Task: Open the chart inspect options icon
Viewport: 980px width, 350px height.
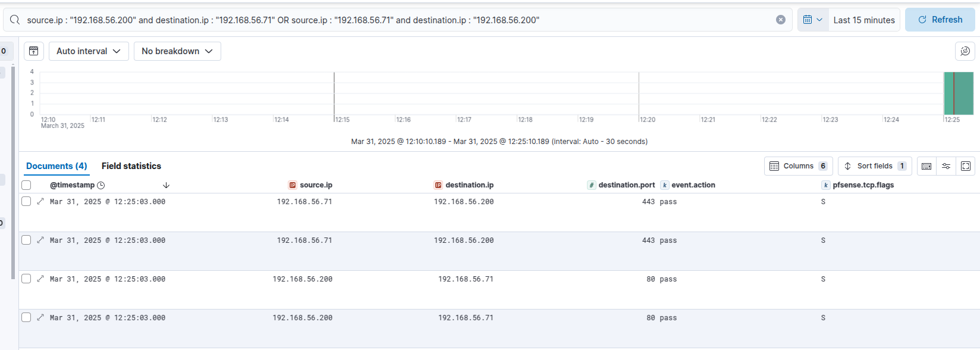Action: 965,51
